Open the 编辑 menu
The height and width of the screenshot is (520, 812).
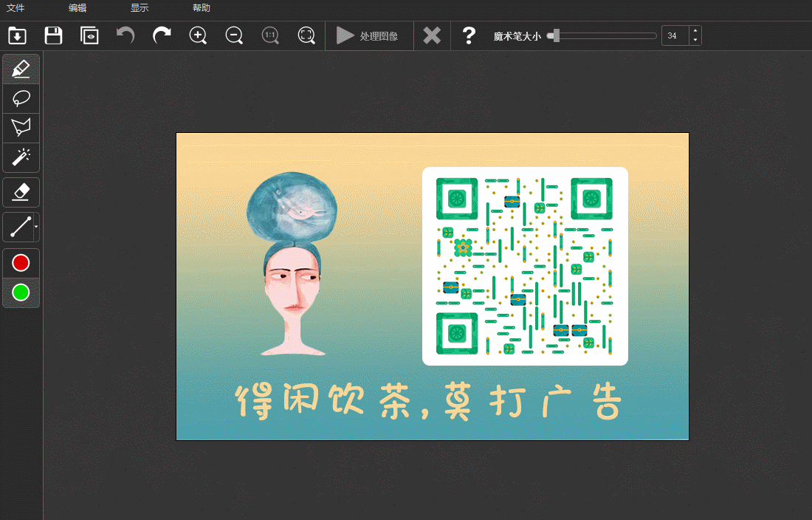[78, 8]
